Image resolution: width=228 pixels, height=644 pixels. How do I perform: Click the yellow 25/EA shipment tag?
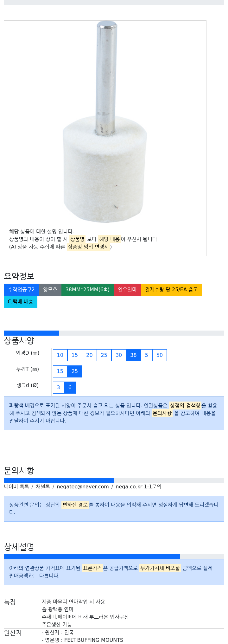click(171, 289)
